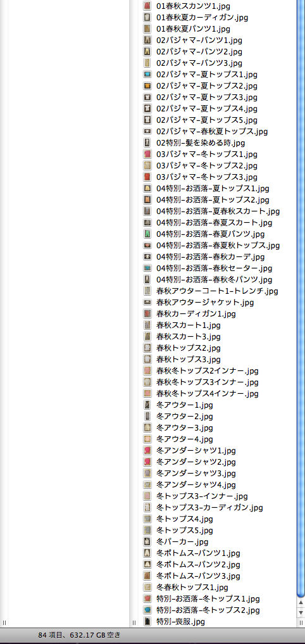
Task: Click the red icon of 03パジャマ-冬トップス3.jpg
Action: tap(147, 177)
